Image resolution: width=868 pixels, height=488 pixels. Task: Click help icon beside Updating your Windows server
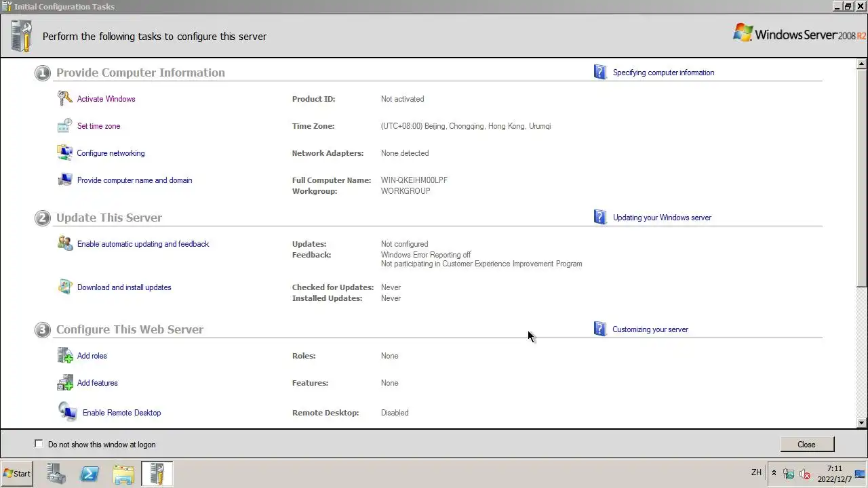pos(600,217)
